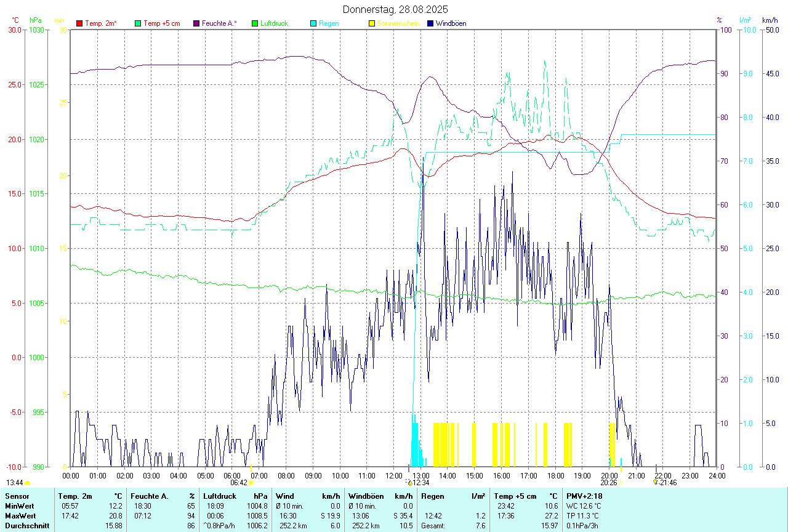Click the 12:00 hour label on time axis
Viewport: 788px width, 532px height.
click(394, 475)
